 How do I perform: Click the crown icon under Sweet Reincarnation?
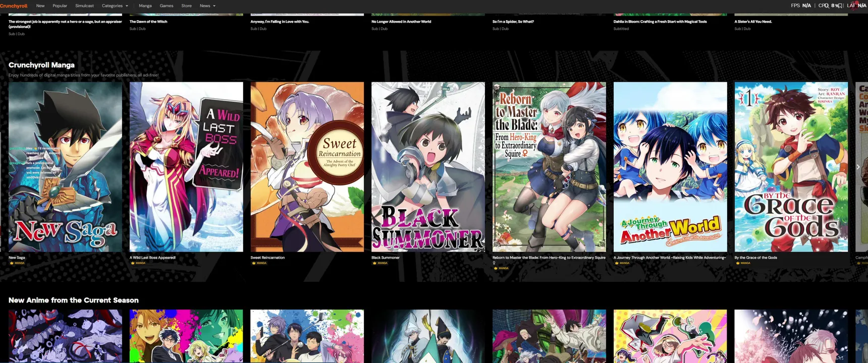(253, 263)
